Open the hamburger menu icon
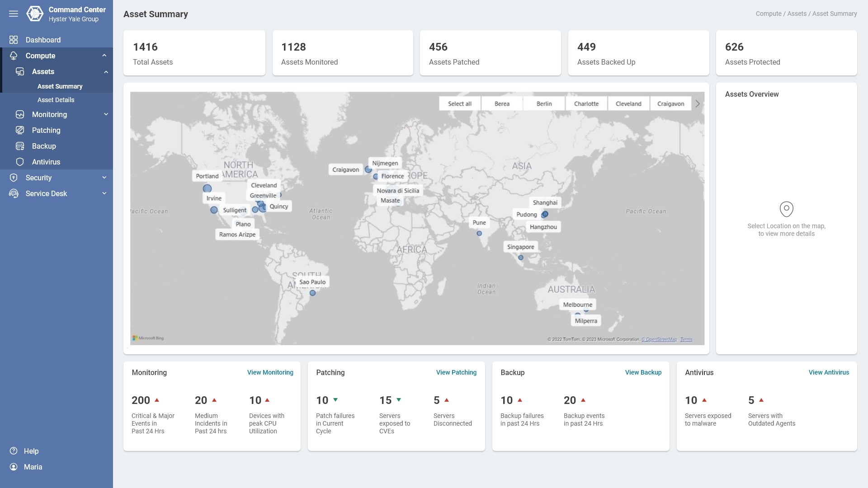This screenshot has width=868, height=488. [14, 14]
